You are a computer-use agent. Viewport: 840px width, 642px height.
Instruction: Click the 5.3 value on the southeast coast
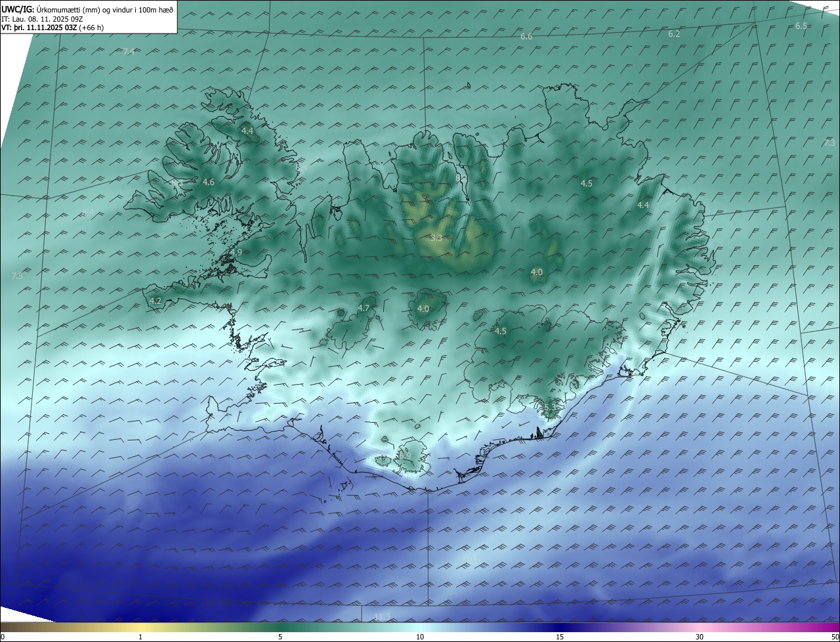pyautogui.click(x=550, y=408)
